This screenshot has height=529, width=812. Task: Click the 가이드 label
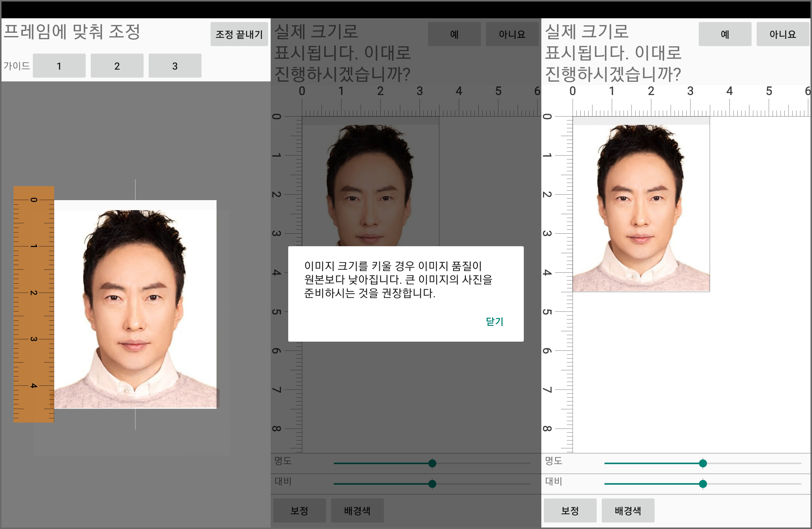[16, 66]
